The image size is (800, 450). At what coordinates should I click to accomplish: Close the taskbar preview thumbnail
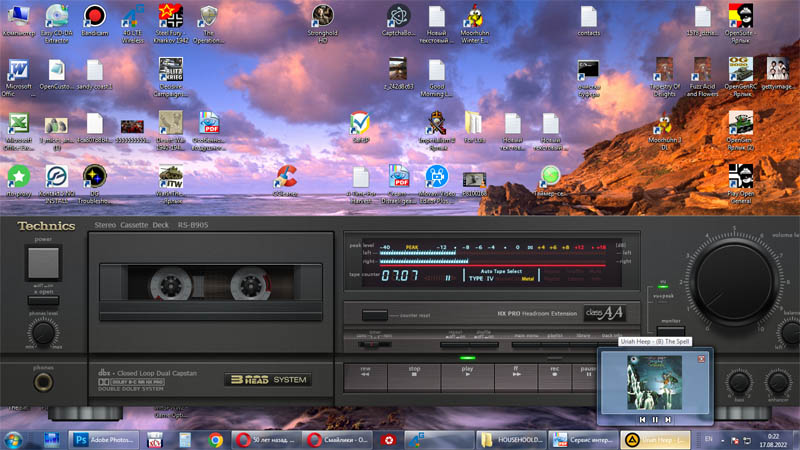coord(701,359)
